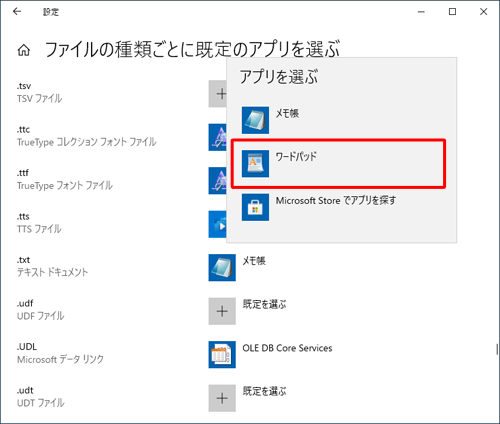Click the page title ファイルの種類ごとに既定のアプリを選ぶ
Viewport: 500px width, 424px height.
[192, 49]
